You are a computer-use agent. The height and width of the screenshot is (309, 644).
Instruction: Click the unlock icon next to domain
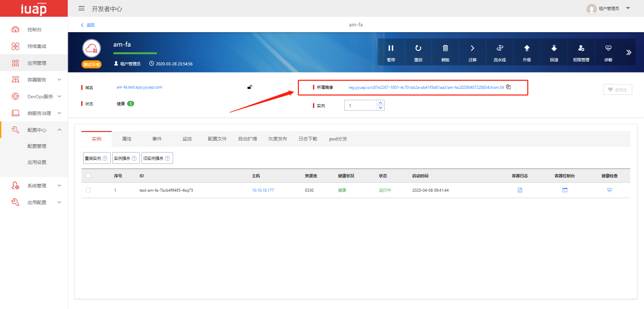click(x=250, y=87)
